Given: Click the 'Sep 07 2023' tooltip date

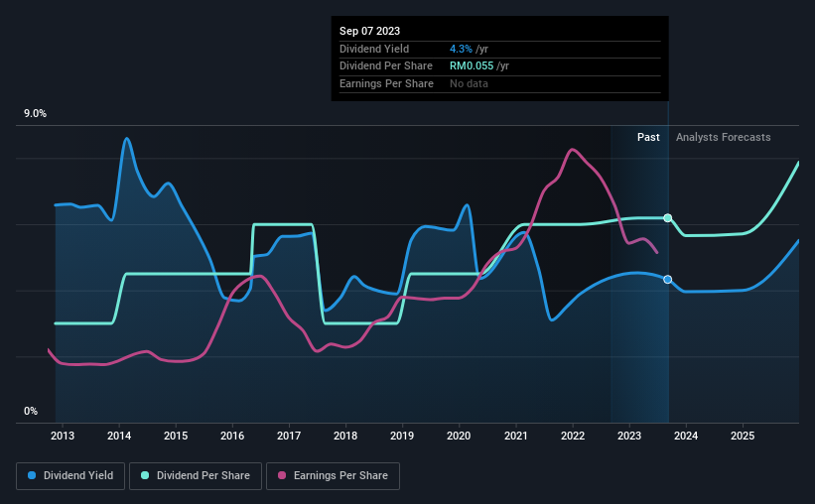Looking at the screenshot, I should coord(369,31).
